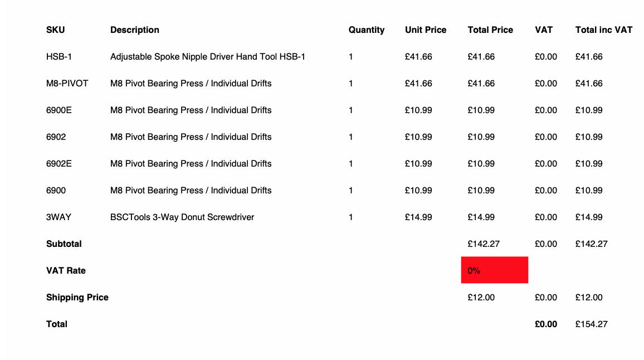
Task: Click the Unit Price column header
Action: pos(426,30)
